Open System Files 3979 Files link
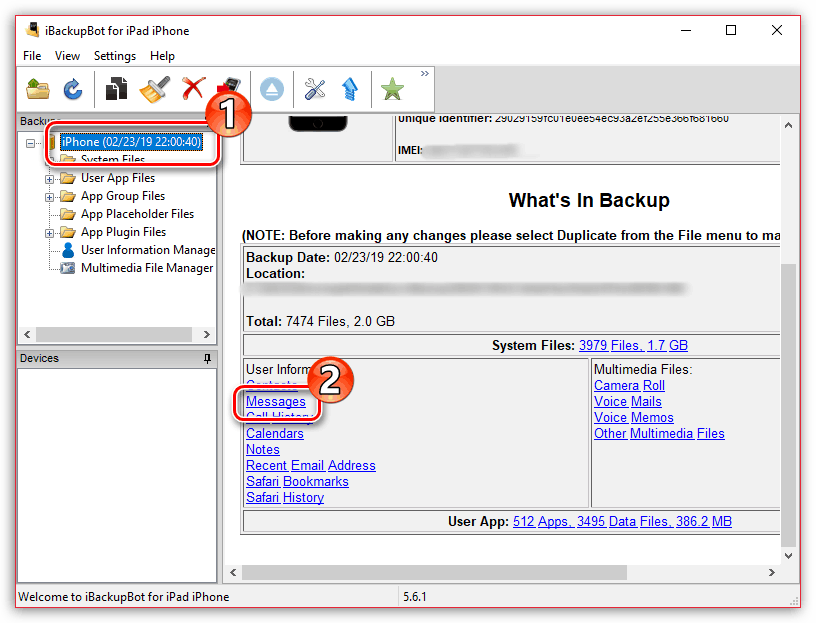Image resolution: width=816 pixels, height=623 pixels. (x=633, y=346)
